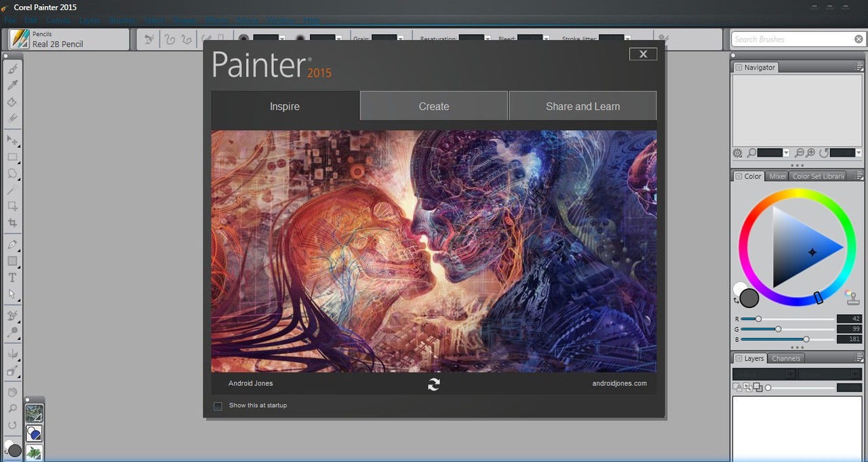Image resolution: width=868 pixels, height=462 pixels.
Task: Click Navigator zoom in icon
Action: [x=811, y=153]
